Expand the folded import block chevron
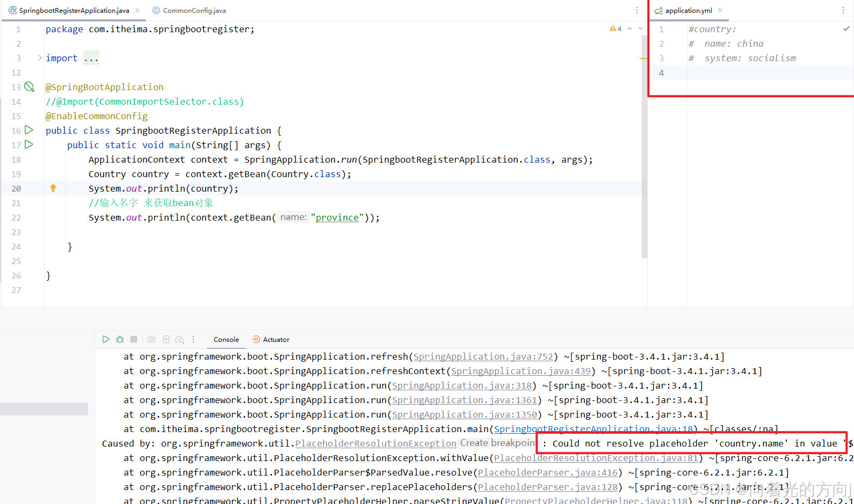 click(40, 57)
